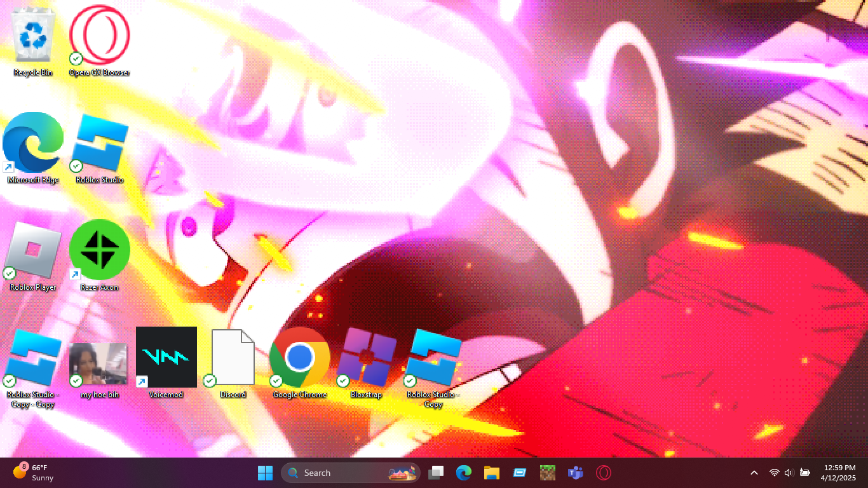This screenshot has width=868, height=488.
Task: Click the volume speaker icon in the tray
Action: click(789, 473)
